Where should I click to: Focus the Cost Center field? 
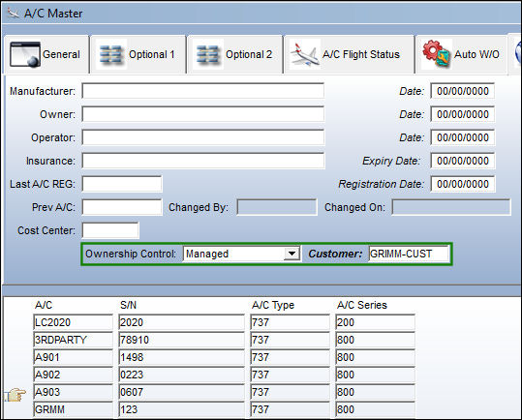110,230
